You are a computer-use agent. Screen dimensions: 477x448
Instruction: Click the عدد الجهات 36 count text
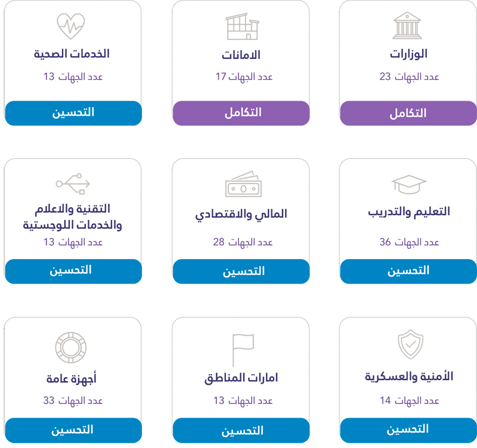(409, 242)
